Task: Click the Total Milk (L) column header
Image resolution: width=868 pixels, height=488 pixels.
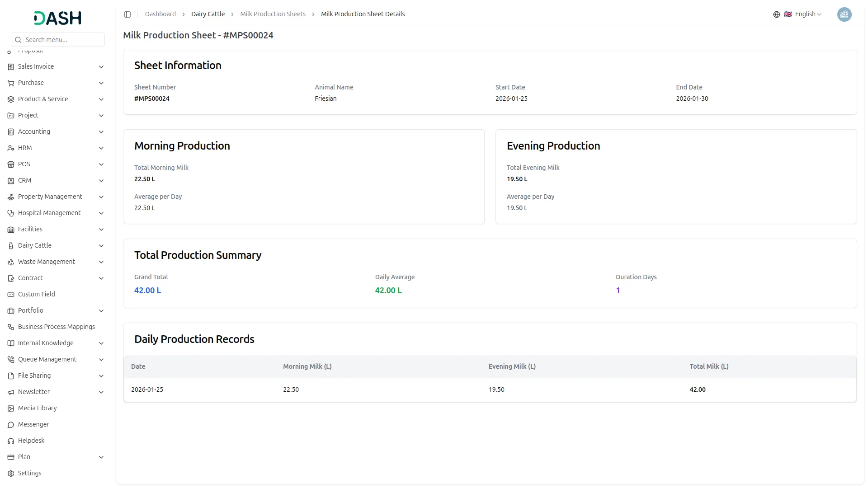Action: [709, 366]
